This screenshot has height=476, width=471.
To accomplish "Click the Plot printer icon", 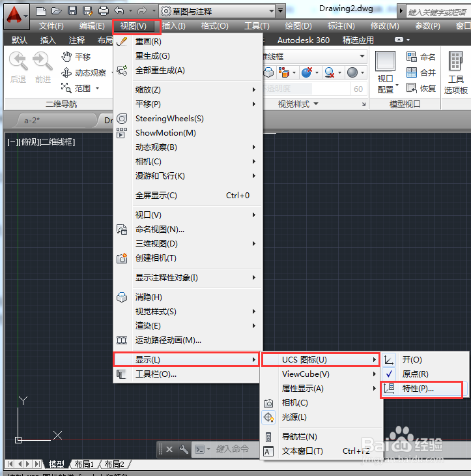I will [104, 11].
